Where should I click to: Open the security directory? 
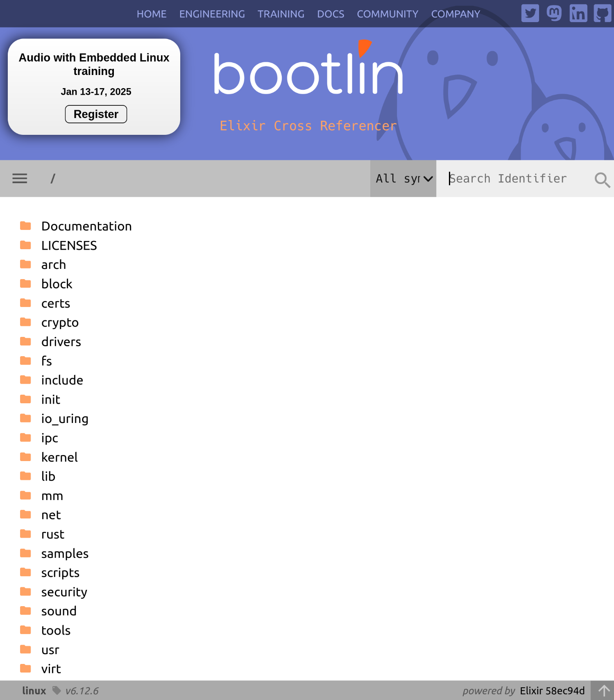point(64,592)
